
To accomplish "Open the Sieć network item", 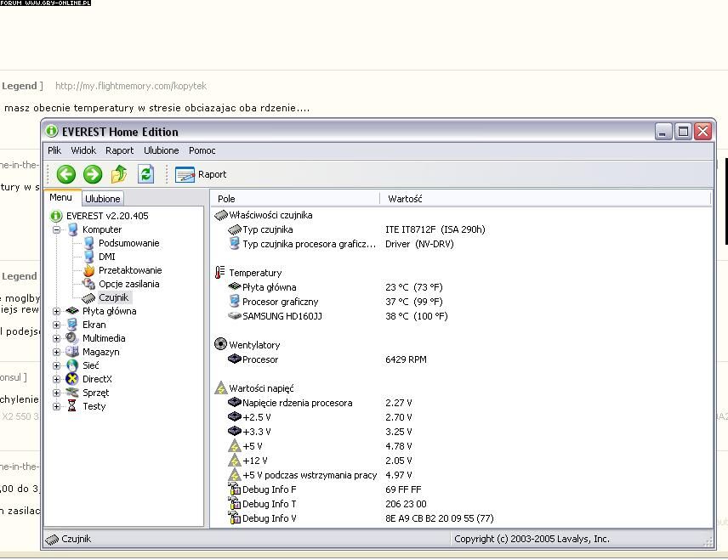I will click(x=90, y=365).
